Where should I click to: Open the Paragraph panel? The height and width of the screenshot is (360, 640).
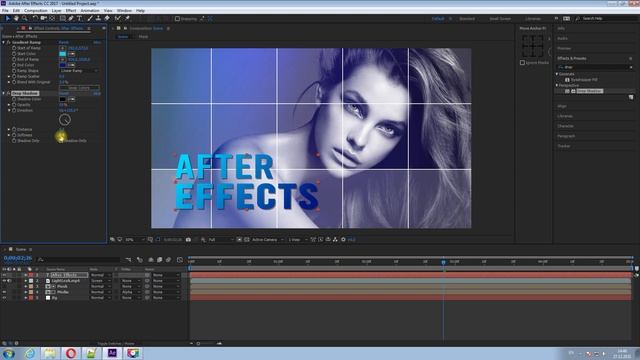[566, 136]
